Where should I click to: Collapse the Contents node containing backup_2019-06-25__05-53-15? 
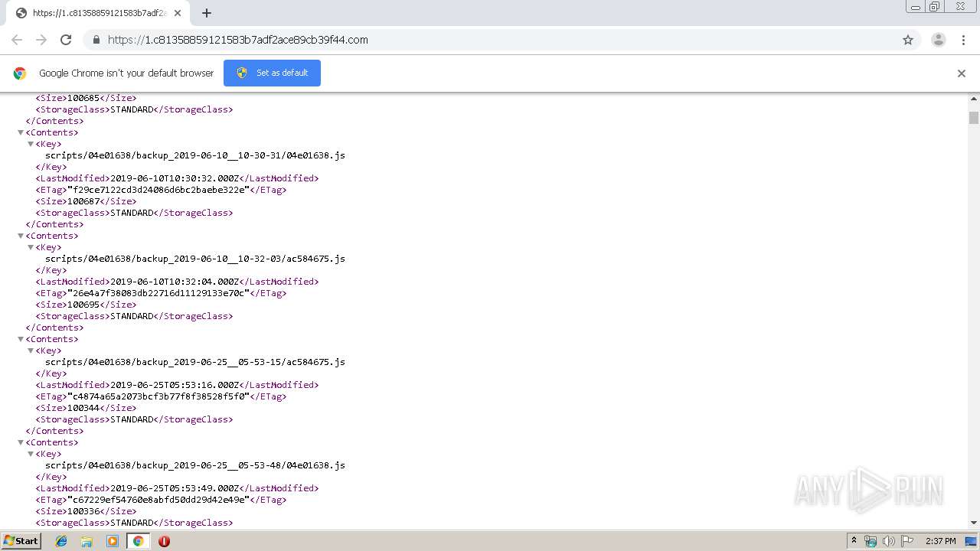[21, 339]
